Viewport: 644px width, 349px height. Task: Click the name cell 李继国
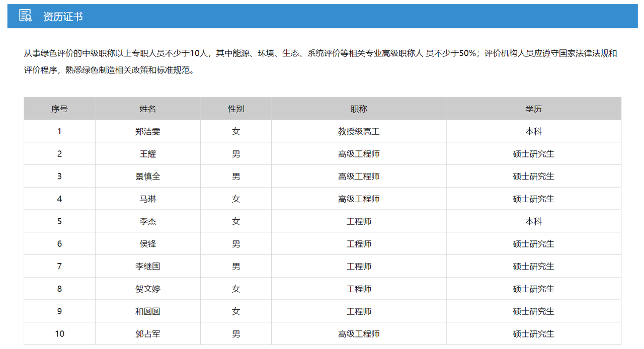pyautogui.click(x=148, y=266)
